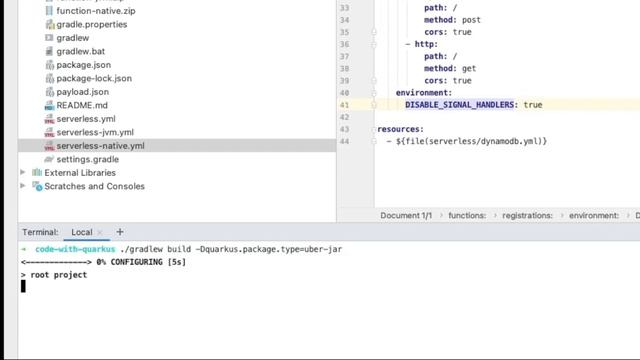Click line number 41 in gutter
This screenshot has height=360, width=640.
[344, 105]
